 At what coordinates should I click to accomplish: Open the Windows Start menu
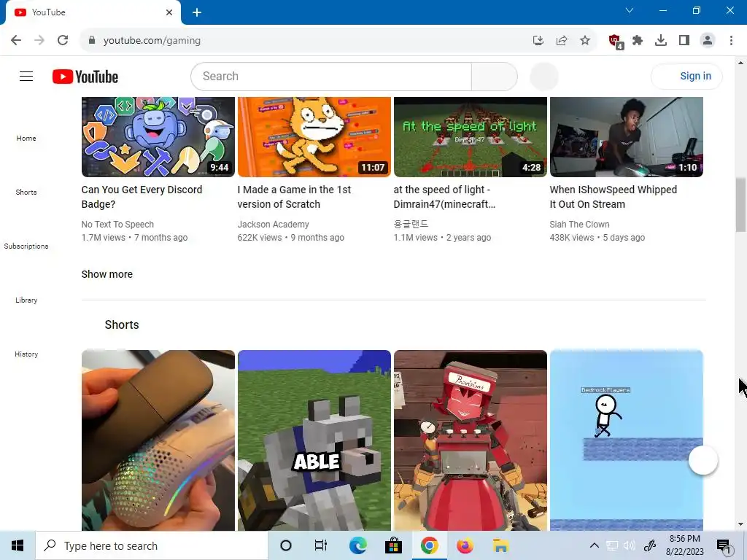point(18,545)
